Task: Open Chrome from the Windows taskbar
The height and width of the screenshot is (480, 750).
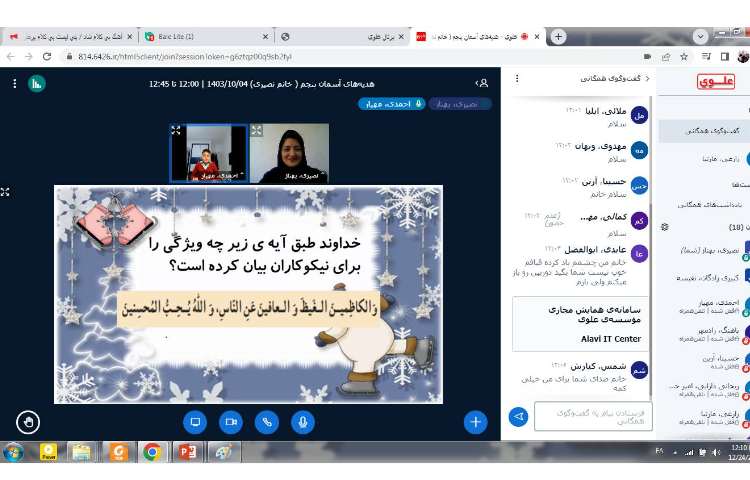Action: click(153, 451)
